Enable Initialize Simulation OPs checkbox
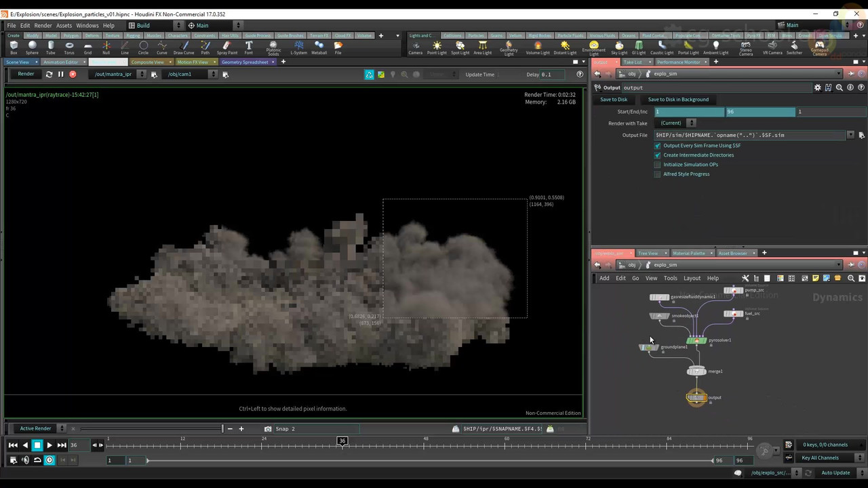This screenshot has height=488, width=868. (x=657, y=165)
